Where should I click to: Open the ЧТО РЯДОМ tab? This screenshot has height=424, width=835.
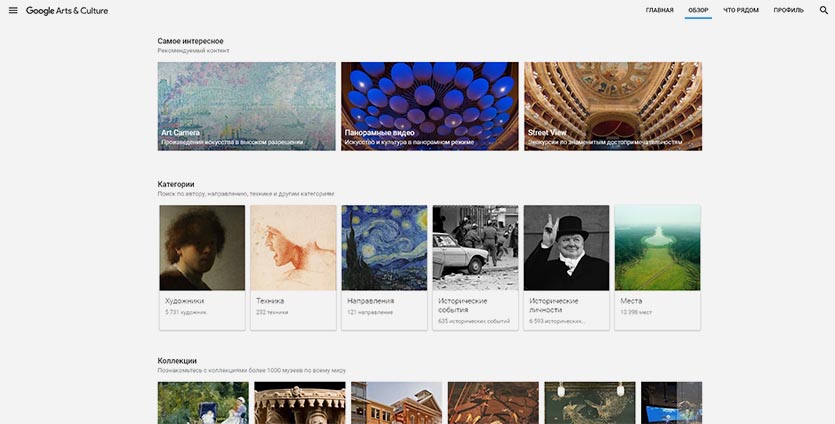pyautogui.click(x=741, y=10)
